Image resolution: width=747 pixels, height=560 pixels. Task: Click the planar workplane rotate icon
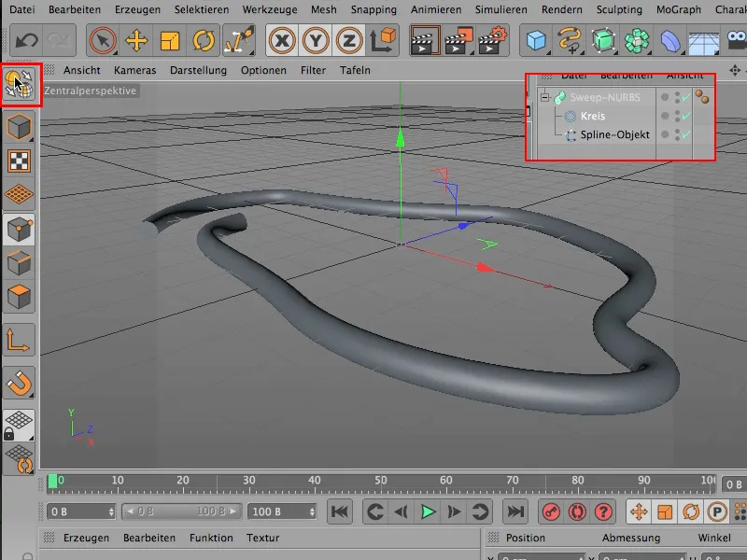pyautogui.click(x=19, y=459)
